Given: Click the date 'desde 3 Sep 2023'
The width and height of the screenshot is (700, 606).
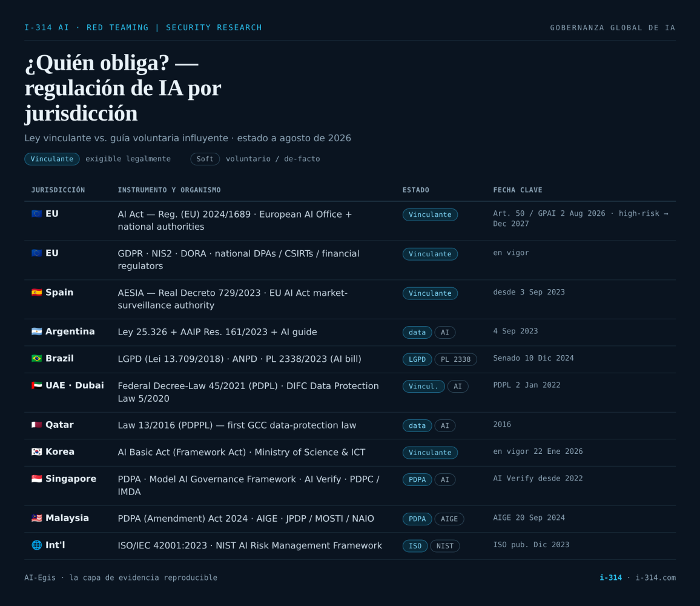Looking at the screenshot, I should [x=529, y=292].
